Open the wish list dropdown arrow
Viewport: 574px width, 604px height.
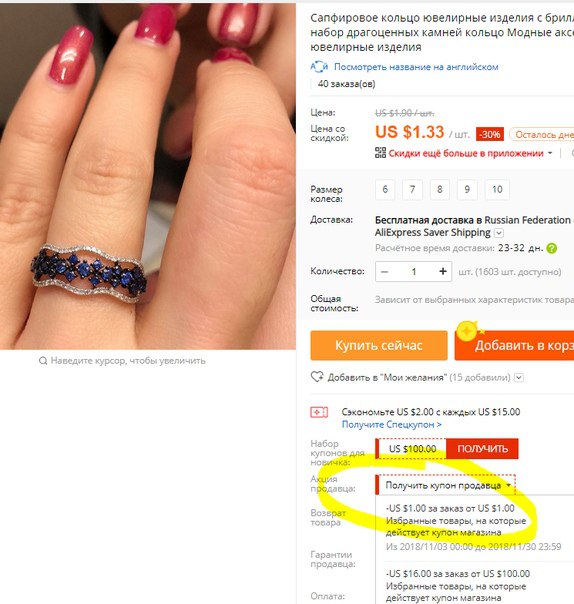coord(519,378)
